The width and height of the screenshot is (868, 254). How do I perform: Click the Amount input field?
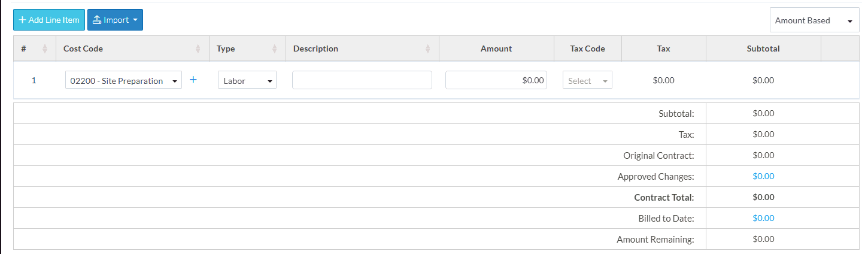coord(496,80)
